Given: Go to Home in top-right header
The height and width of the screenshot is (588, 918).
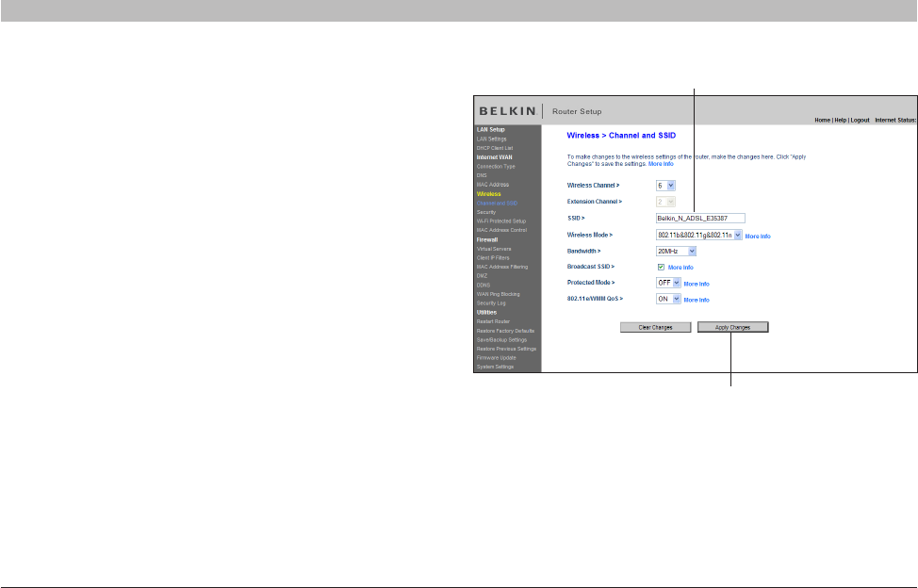Looking at the screenshot, I should point(822,120).
